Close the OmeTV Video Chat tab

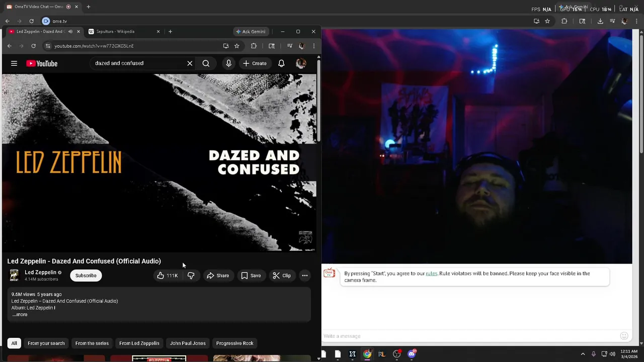pos(77,7)
